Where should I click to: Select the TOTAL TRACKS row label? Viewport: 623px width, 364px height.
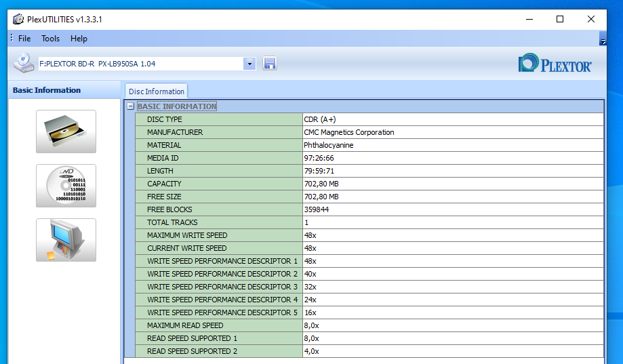click(219, 222)
